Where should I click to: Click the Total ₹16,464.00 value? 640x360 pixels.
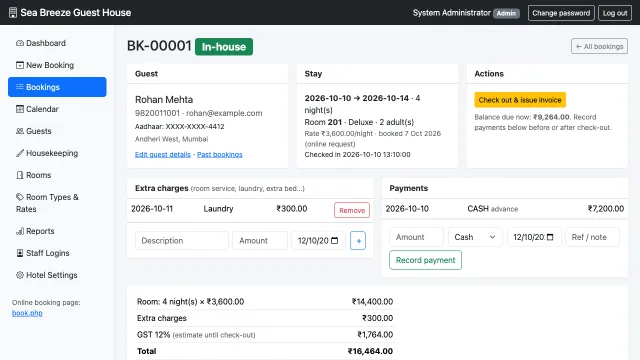[370, 351]
